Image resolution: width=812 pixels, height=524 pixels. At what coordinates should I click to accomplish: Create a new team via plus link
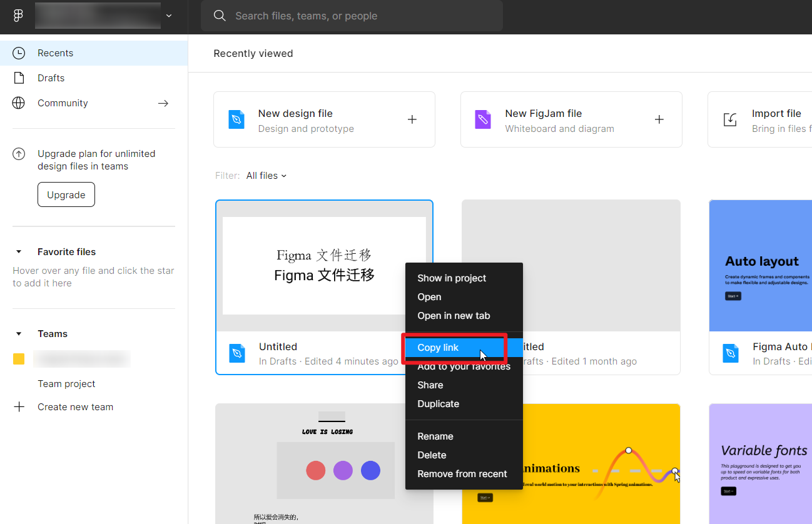75,406
